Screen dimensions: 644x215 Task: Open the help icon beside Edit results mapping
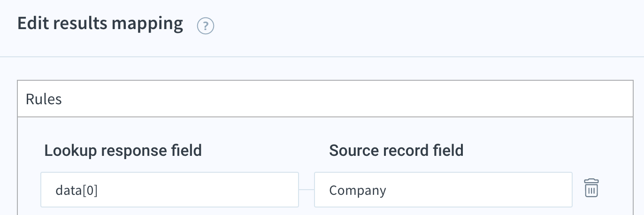pos(206,26)
